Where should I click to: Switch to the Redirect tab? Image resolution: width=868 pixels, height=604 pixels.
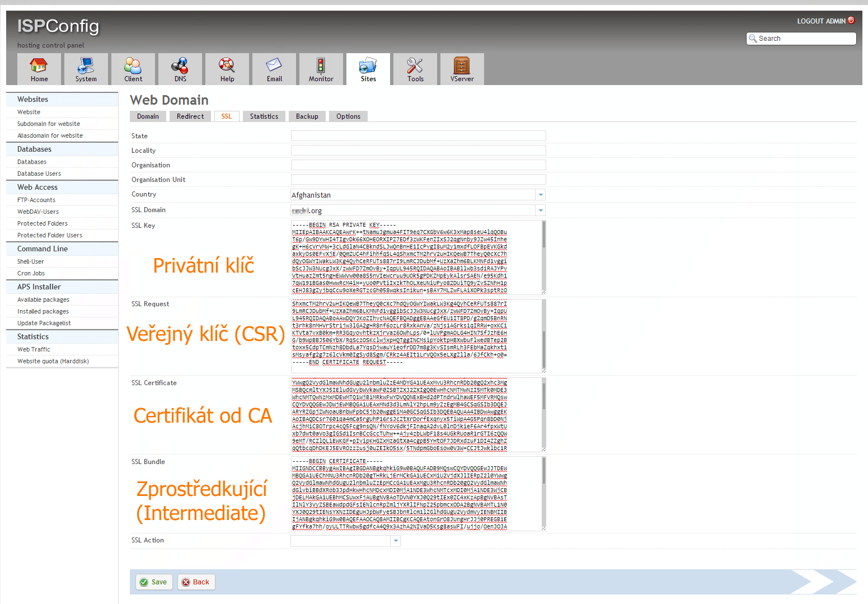[190, 116]
